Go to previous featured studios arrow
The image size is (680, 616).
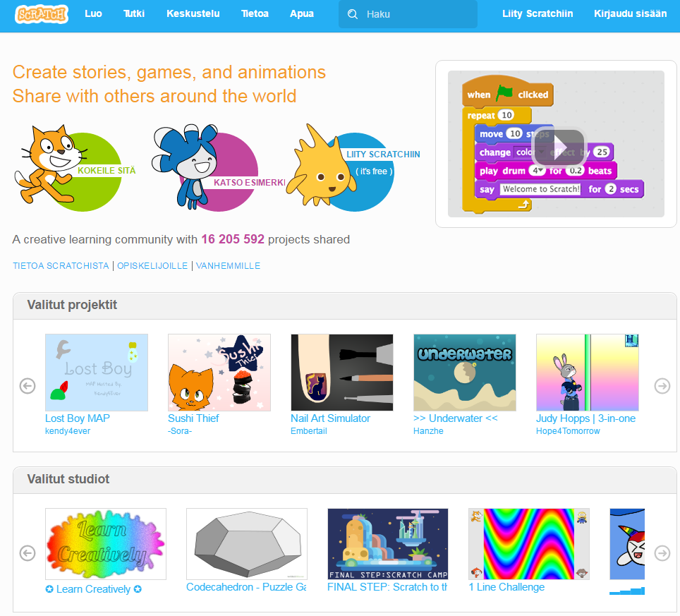click(28, 553)
